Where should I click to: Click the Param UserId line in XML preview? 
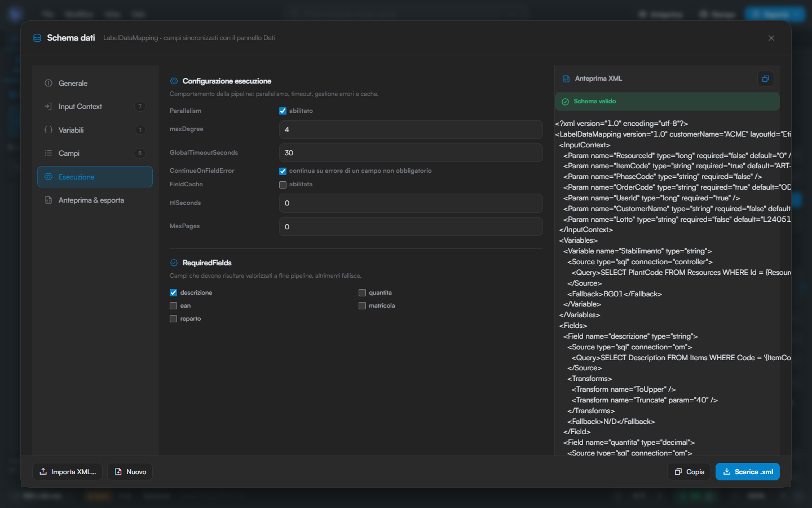[x=651, y=198]
